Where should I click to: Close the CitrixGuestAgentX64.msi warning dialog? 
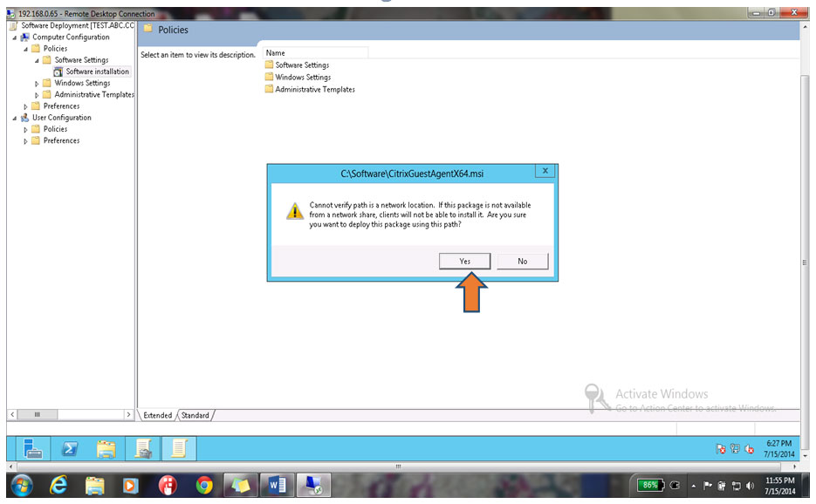(545, 171)
